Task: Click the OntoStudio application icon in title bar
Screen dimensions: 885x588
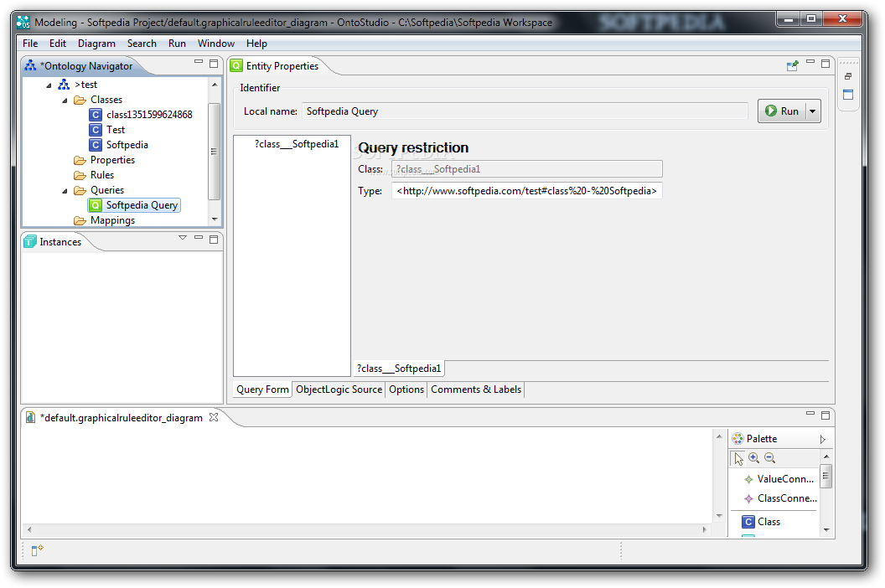Action: [x=23, y=22]
